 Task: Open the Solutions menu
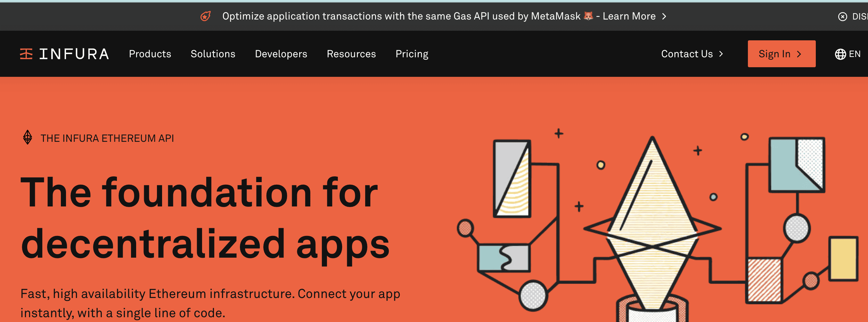pos(213,54)
